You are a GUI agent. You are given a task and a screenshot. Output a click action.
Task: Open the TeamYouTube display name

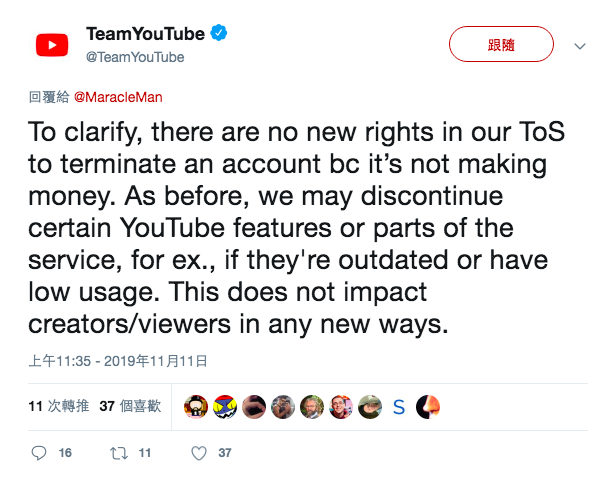point(145,34)
